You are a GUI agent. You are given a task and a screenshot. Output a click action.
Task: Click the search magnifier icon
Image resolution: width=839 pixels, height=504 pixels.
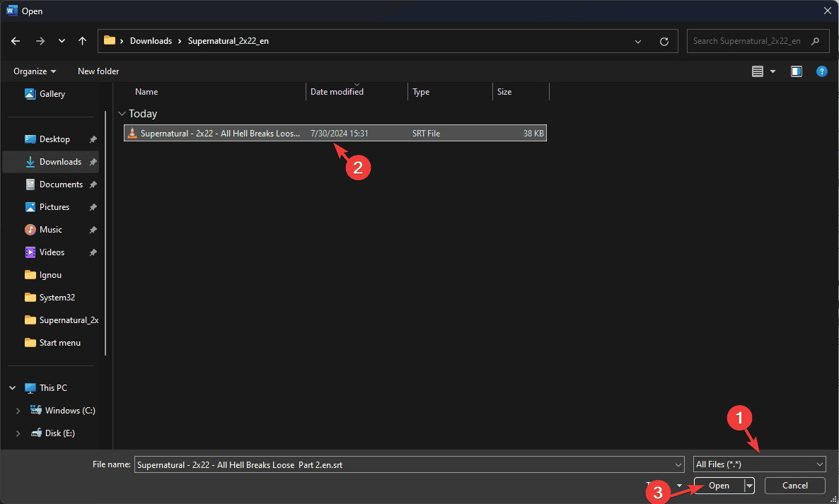816,41
